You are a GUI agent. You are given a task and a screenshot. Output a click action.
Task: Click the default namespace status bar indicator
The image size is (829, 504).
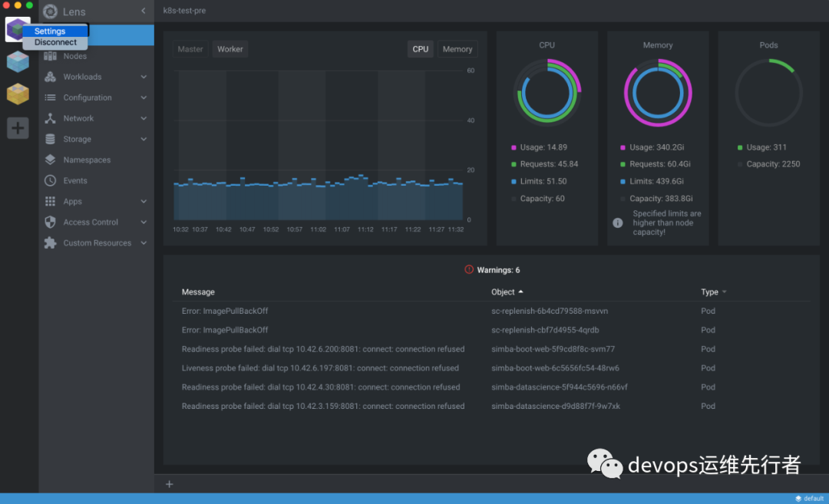(810, 498)
